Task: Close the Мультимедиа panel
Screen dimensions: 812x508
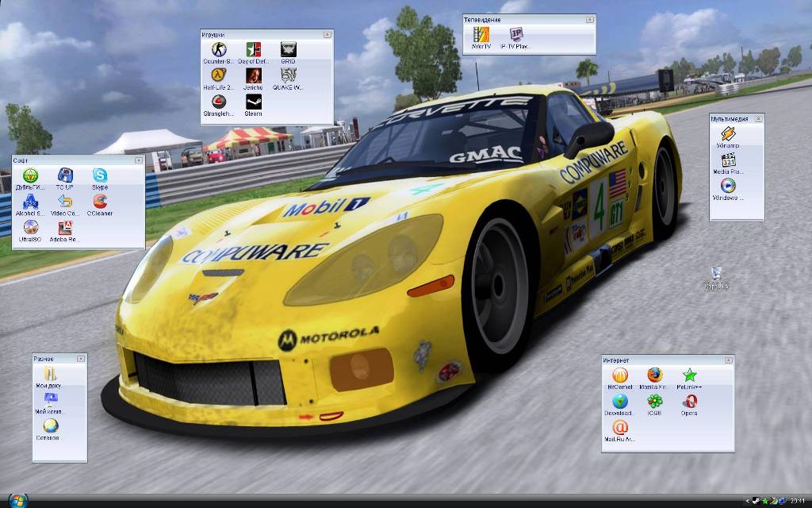Action: coord(758,119)
